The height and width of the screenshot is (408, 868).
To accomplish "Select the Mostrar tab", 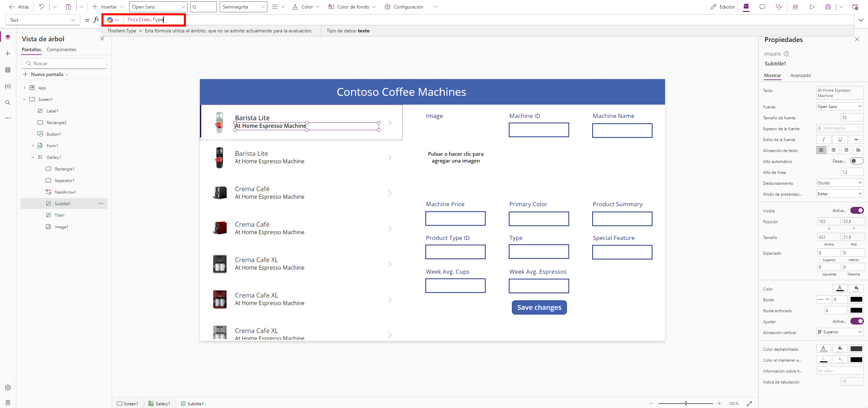I will 772,75.
